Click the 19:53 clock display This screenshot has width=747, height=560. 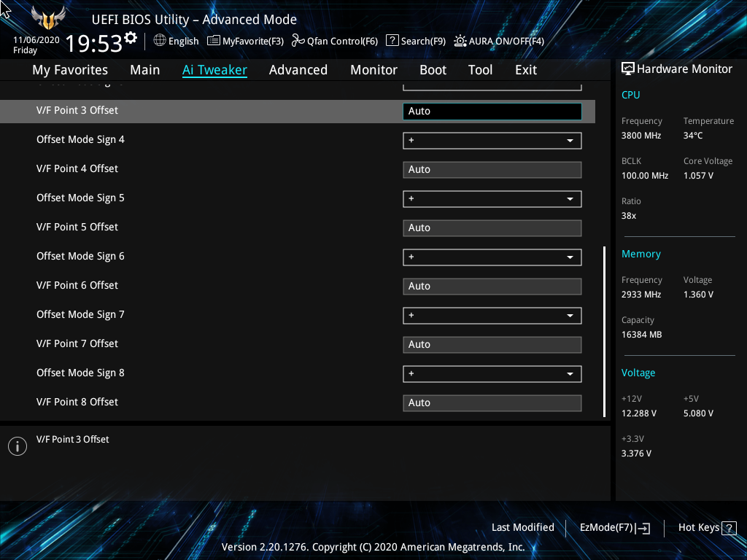pyautogui.click(x=94, y=43)
